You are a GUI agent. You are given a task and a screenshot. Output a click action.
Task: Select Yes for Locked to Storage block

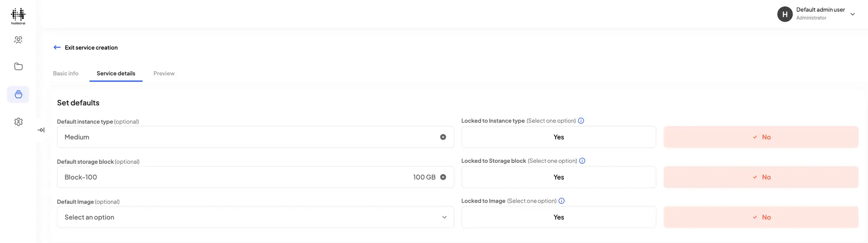pos(559,177)
